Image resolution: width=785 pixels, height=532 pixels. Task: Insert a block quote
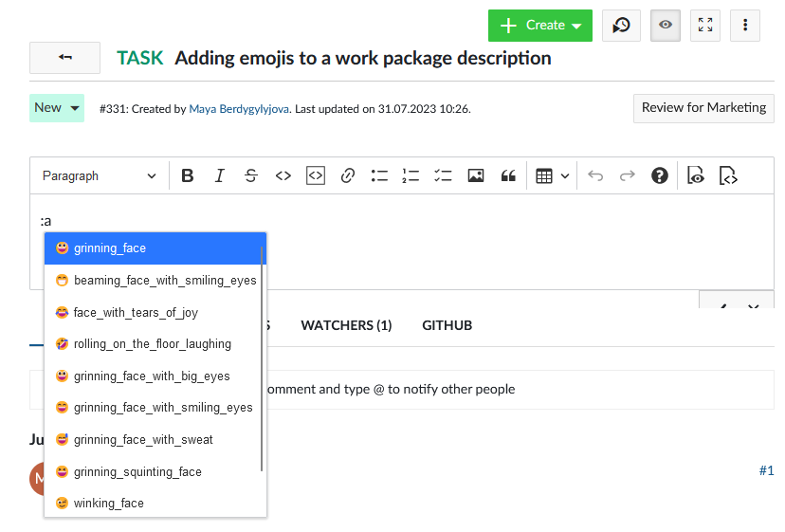pos(508,175)
